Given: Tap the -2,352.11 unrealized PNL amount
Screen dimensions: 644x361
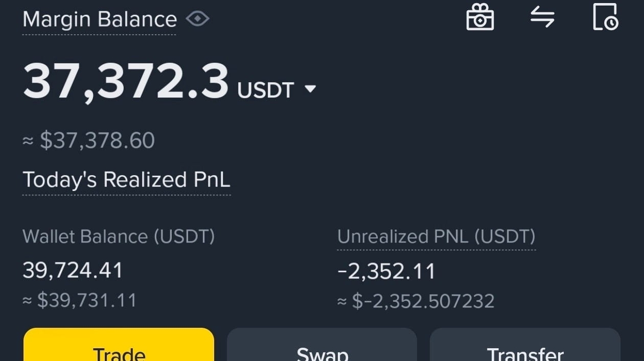Looking at the screenshot, I should pos(386,271).
